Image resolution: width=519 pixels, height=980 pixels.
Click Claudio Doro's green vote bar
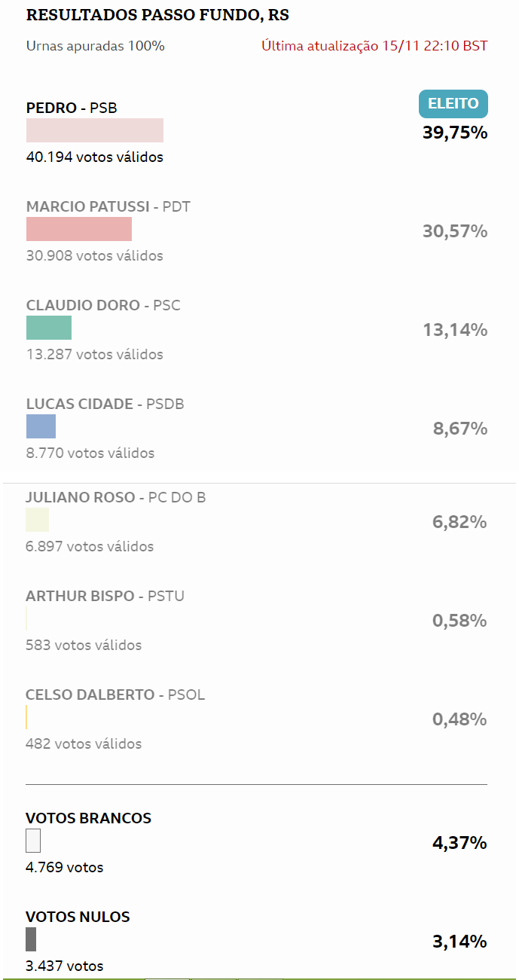pyautogui.click(x=49, y=328)
